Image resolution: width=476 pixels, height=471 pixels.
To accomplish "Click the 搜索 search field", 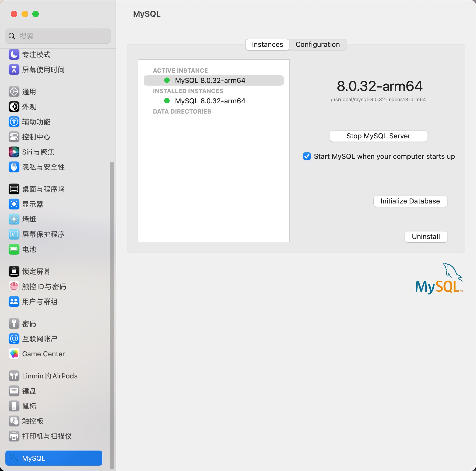I will point(58,36).
